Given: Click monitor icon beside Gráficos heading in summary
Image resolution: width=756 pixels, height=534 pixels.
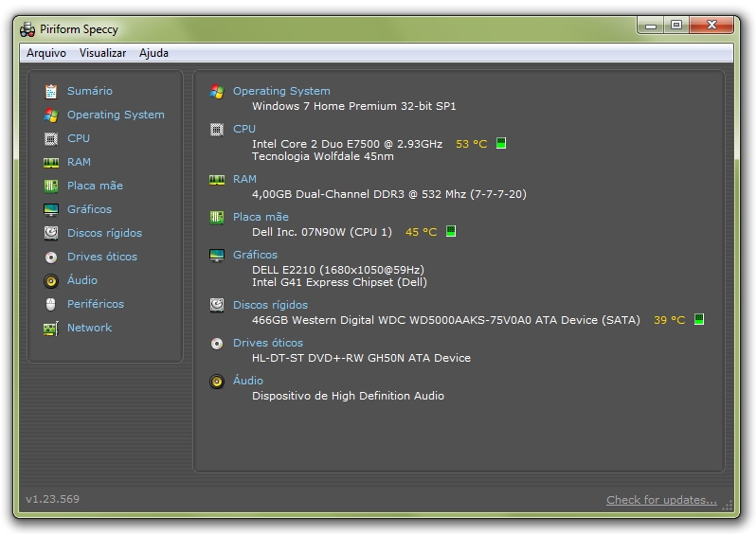Looking at the screenshot, I should (217, 255).
